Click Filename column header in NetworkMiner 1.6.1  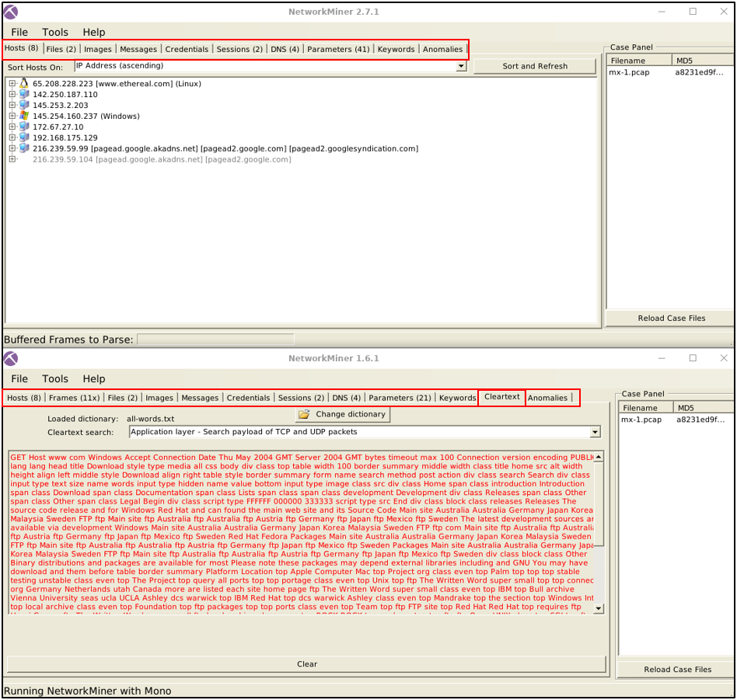(646, 408)
